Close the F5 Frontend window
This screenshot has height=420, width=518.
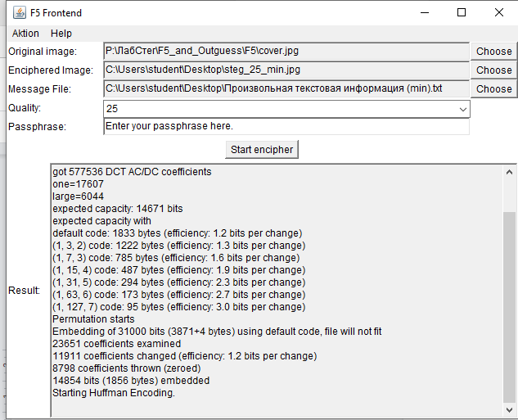pyautogui.click(x=499, y=12)
